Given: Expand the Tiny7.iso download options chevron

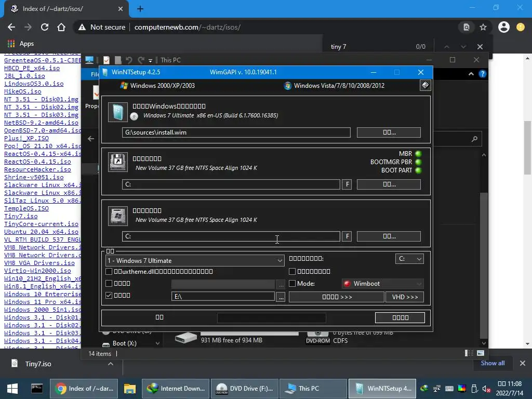Looking at the screenshot, I should pos(111,364).
